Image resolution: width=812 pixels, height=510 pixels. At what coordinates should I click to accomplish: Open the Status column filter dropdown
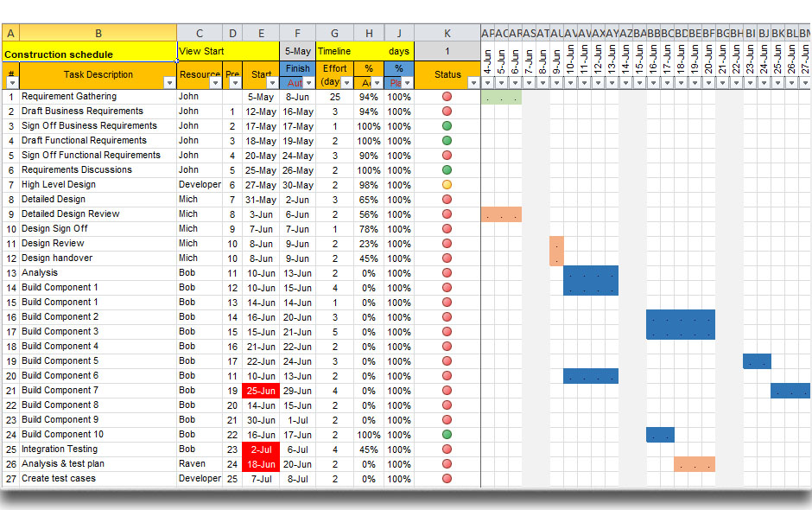point(473,83)
